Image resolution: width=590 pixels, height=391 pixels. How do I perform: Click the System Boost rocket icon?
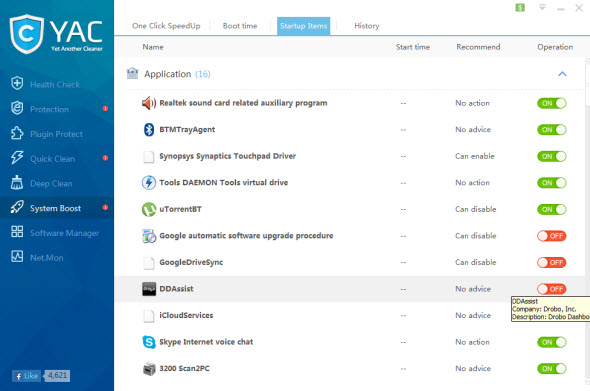click(x=17, y=207)
